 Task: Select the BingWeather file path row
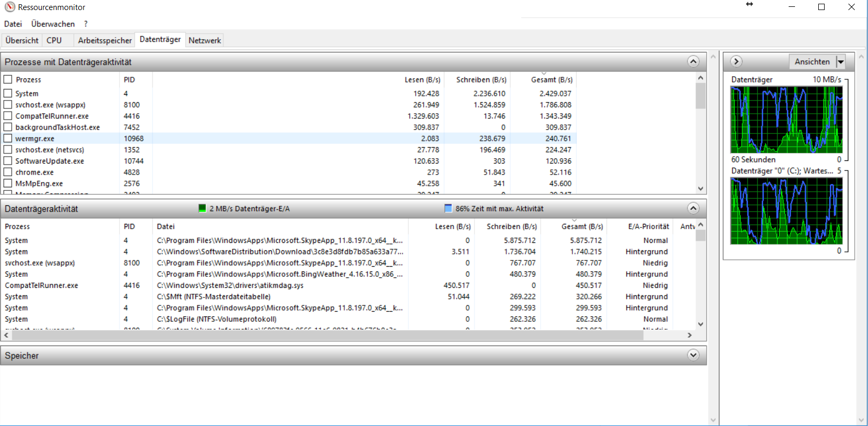280,274
